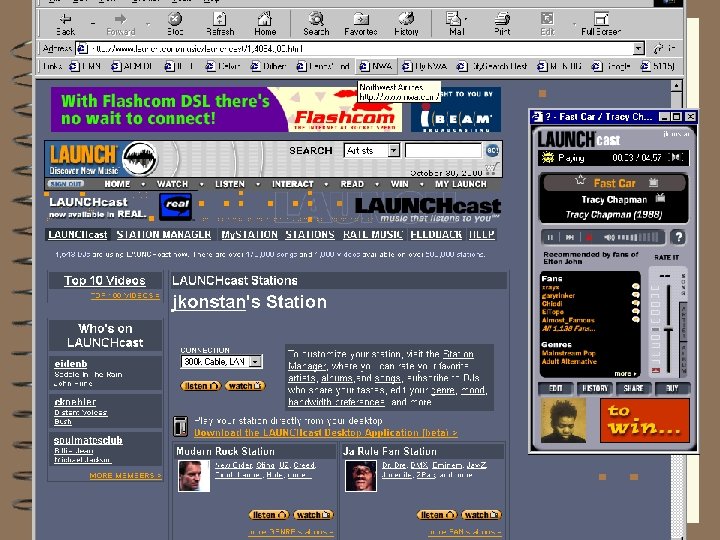Open the LAUNCHcast player help question mark

point(678,237)
